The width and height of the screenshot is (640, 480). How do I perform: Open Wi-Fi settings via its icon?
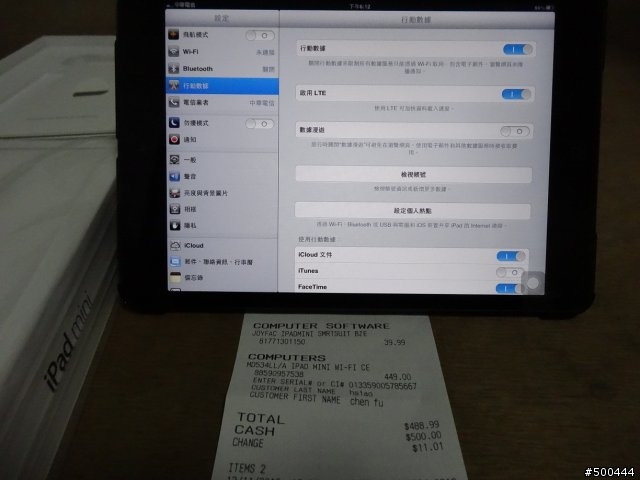click(x=174, y=52)
